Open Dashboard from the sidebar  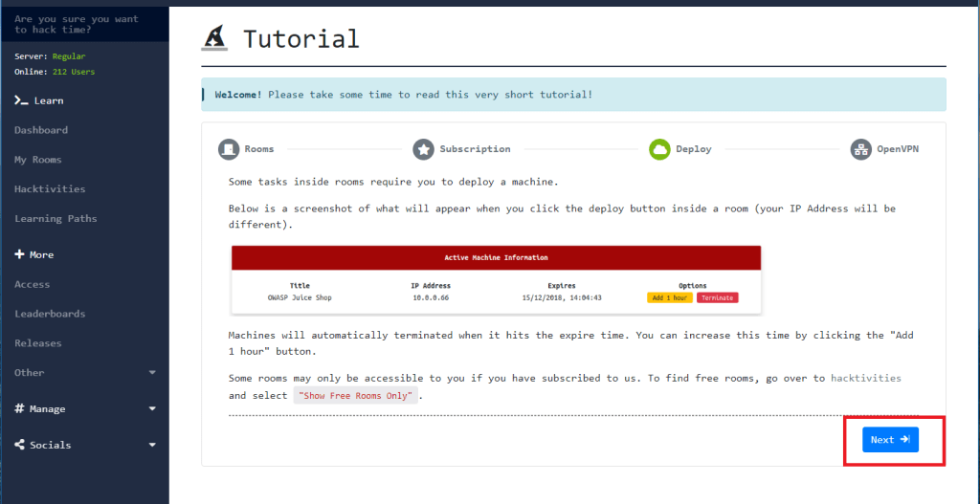41,130
